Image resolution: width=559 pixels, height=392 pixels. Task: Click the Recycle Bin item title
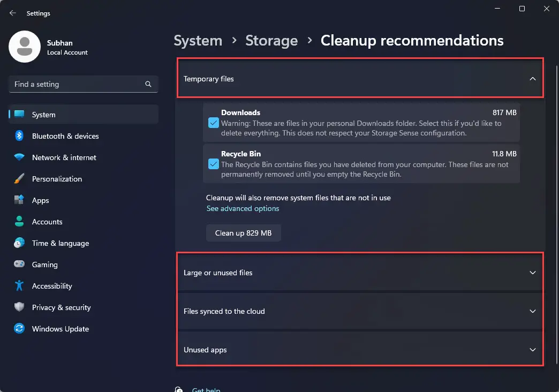click(x=241, y=154)
